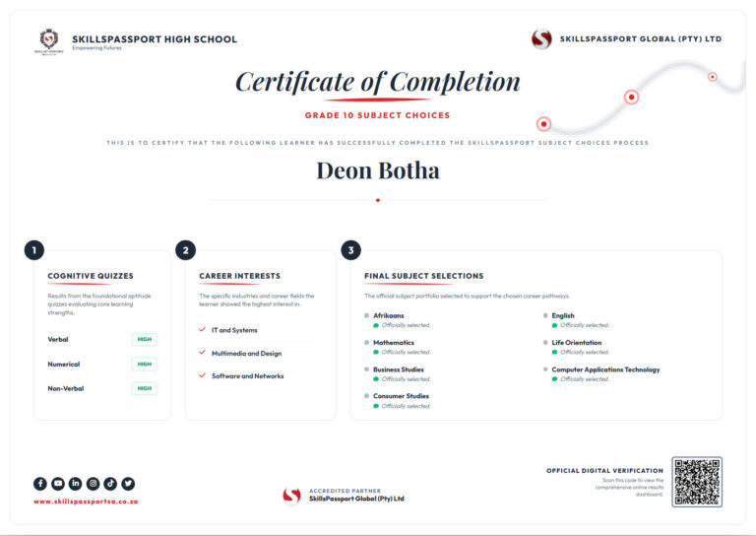756x536 pixels.
Task: Click the Software and Networks interest
Action: tap(248, 375)
